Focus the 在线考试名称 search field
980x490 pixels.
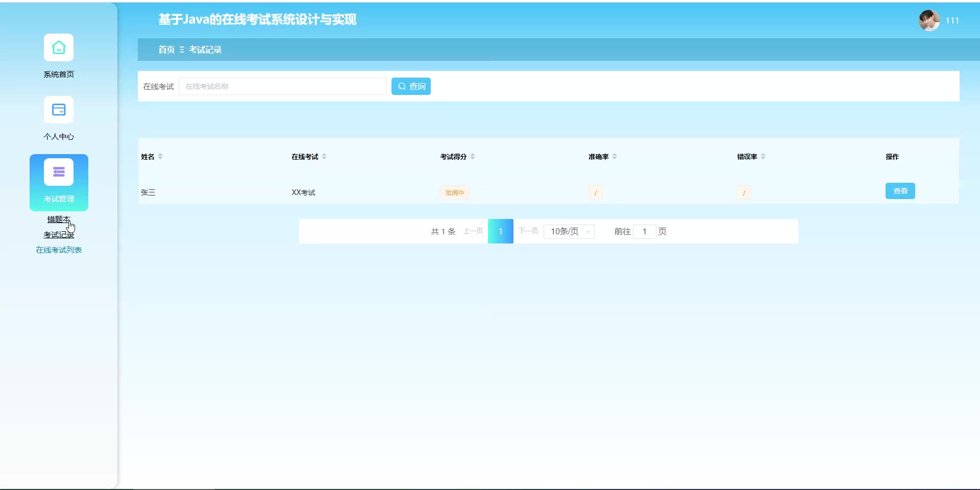click(282, 86)
